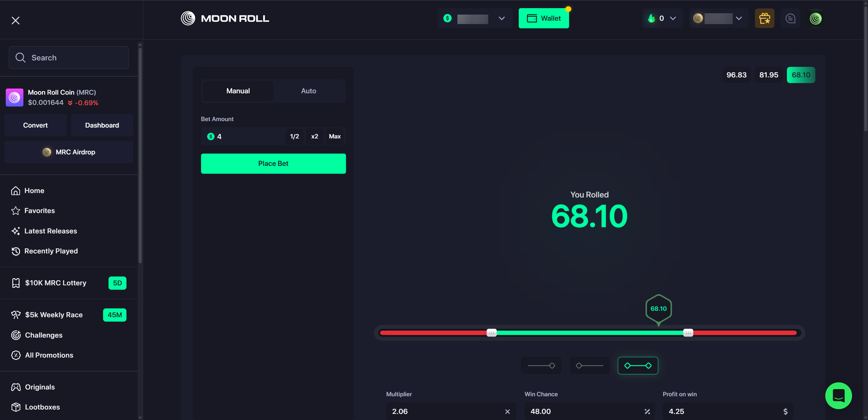Click the left slider handle
The width and height of the screenshot is (868, 420).
pyautogui.click(x=492, y=333)
